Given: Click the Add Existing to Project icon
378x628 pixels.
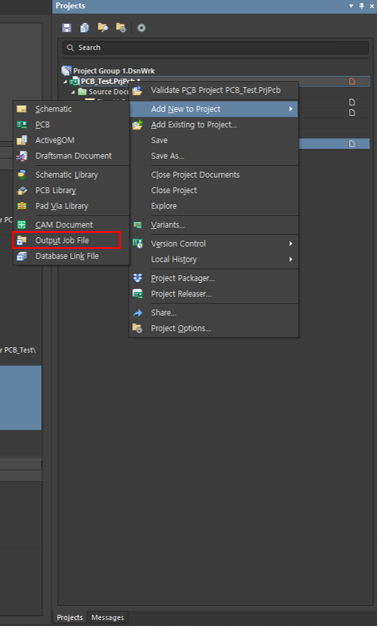Looking at the screenshot, I should (137, 125).
